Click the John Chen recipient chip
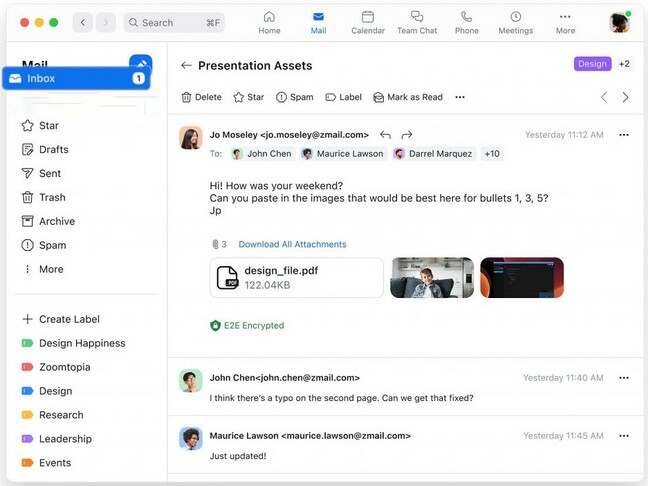648x486 pixels. (x=262, y=154)
